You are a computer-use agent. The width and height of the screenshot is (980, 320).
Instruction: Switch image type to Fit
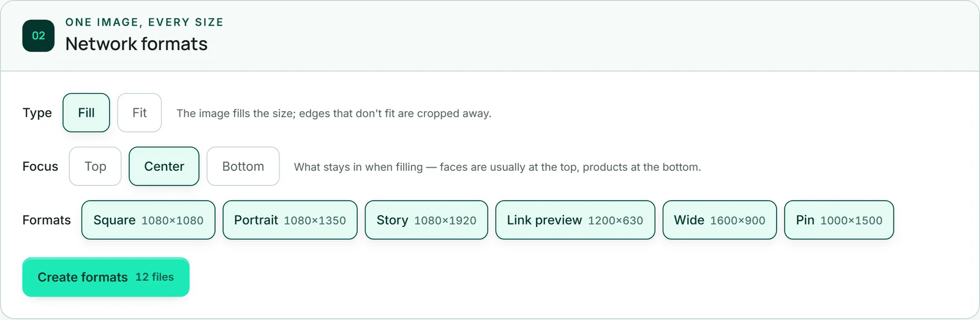pyautogui.click(x=140, y=113)
